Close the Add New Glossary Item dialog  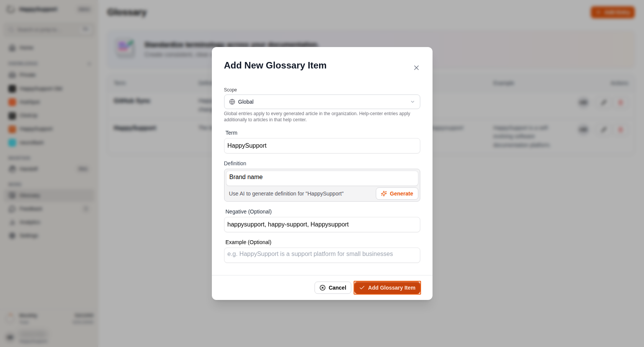coord(416,68)
